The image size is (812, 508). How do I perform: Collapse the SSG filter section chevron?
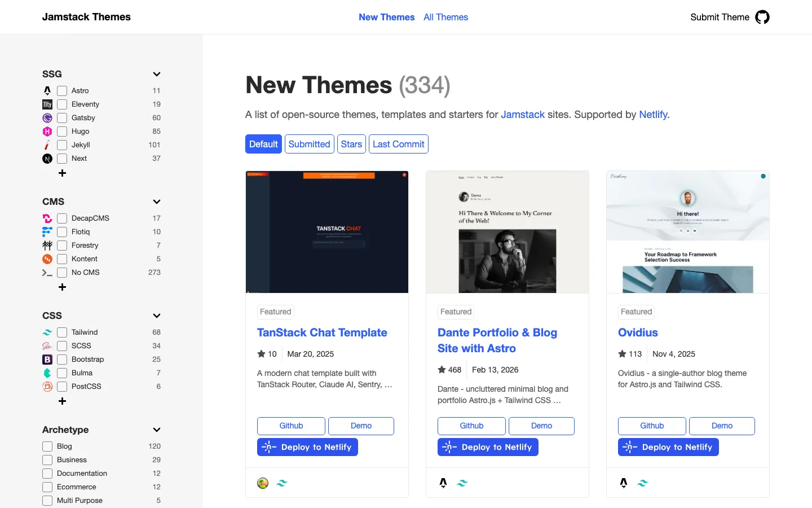click(x=157, y=74)
